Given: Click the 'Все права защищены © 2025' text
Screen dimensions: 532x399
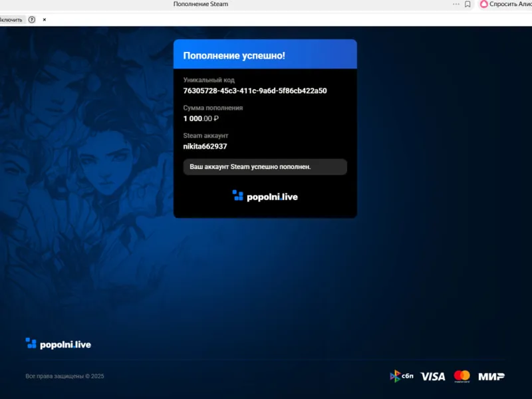Looking at the screenshot, I should [65, 376].
